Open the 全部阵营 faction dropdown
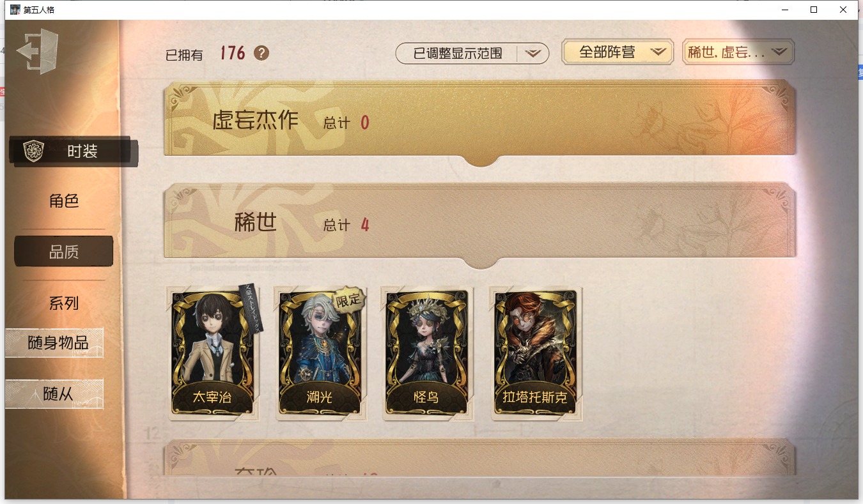This screenshot has height=504, width=863. point(618,52)
